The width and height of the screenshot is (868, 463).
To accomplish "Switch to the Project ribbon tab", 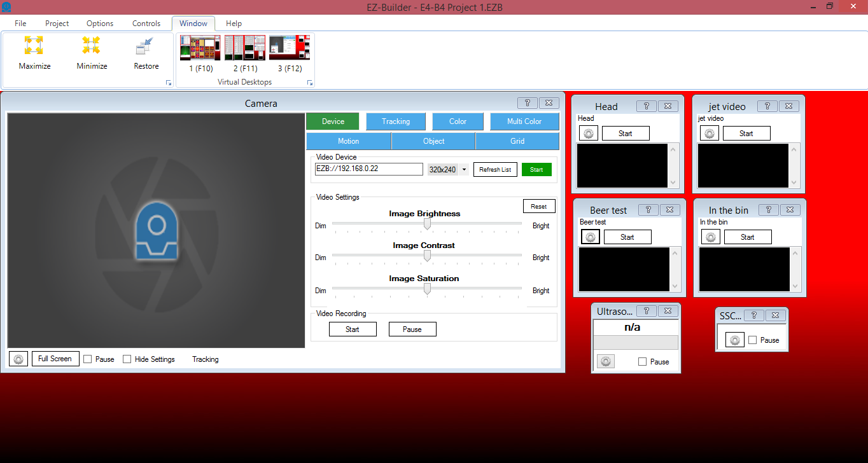I will 57,24.
